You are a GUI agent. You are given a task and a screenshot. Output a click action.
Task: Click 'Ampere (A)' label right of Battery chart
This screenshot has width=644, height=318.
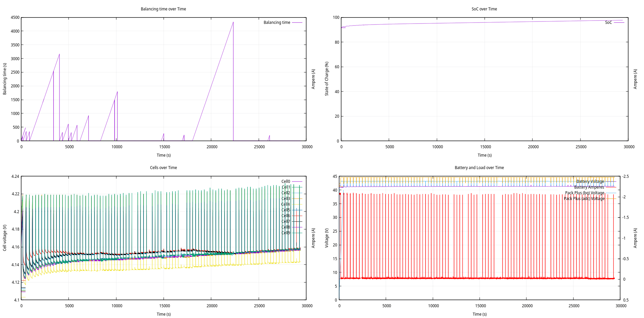tap(635, 238)
